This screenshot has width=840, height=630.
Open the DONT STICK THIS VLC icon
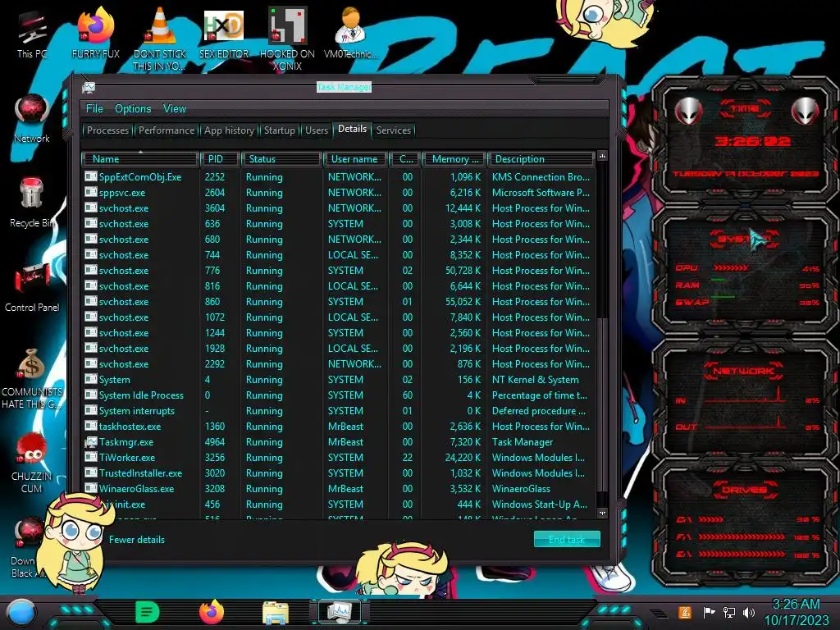pos(159,39)
